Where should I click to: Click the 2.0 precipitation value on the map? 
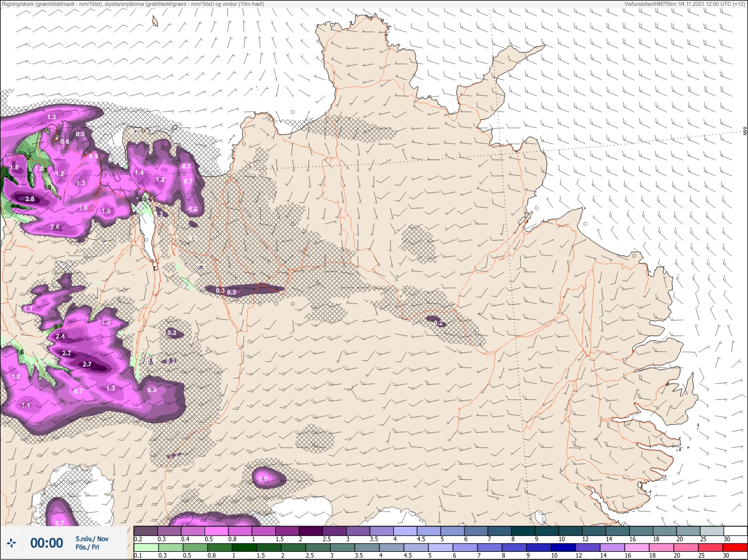click(x=55, y=227)
